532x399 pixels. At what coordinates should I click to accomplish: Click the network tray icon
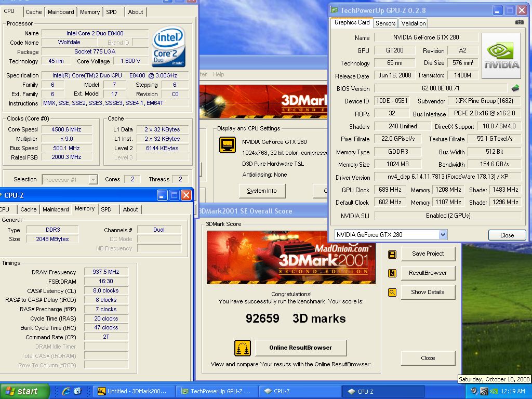[484, 391]
